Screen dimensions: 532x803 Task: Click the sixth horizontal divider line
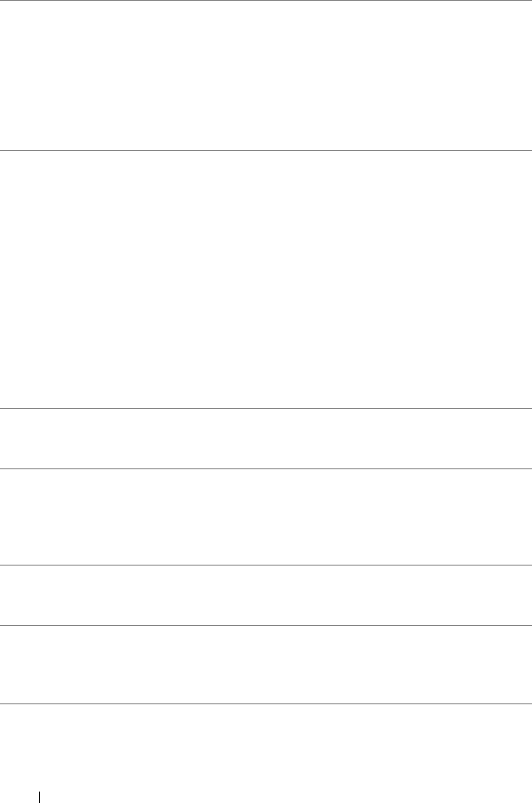click(x=266, y=625)
